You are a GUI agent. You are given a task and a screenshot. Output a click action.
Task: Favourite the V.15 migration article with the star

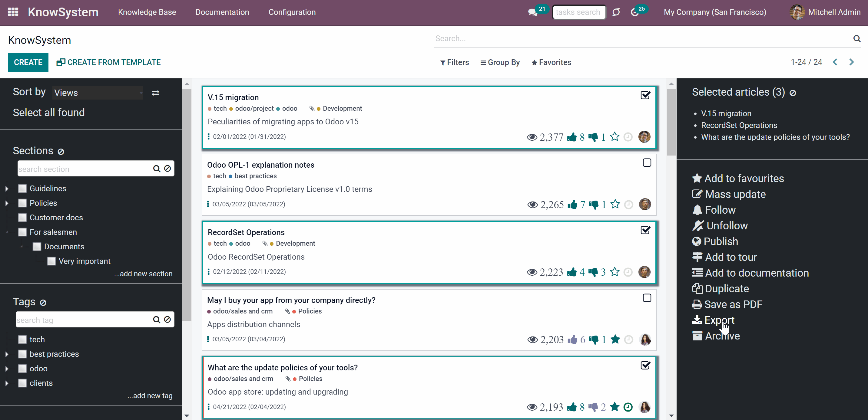(615, 137)
